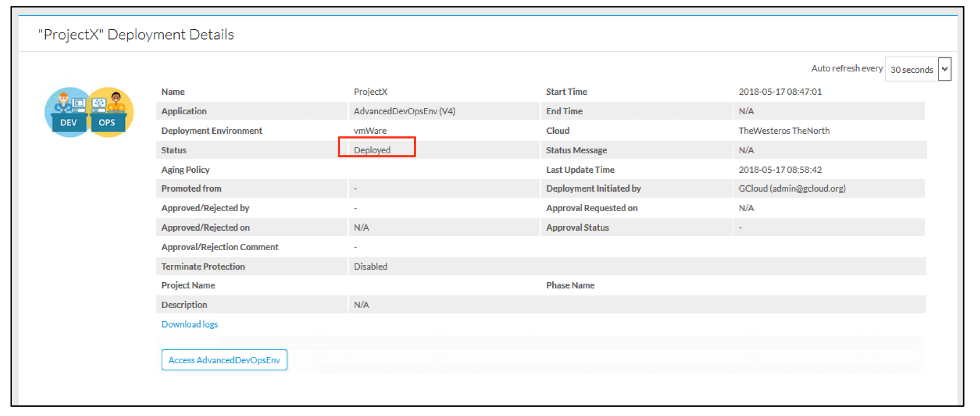Screen dimensions: 980x416
Task: Click the dropdown arrow beside 30 seconds
Action: (945, 69)
